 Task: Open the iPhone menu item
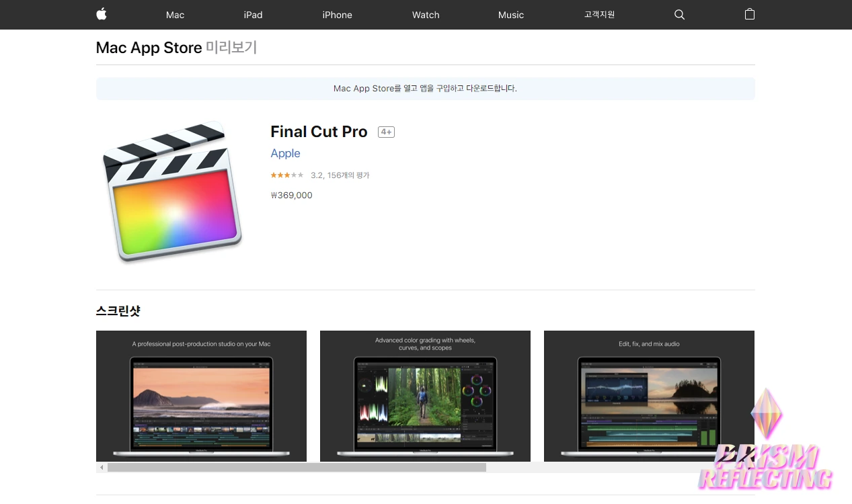tap(337, 15)
